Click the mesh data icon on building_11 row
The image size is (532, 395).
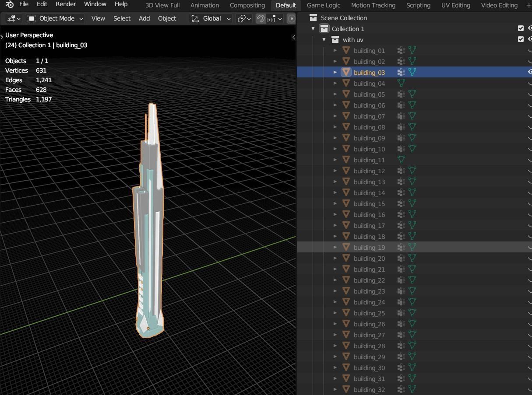pos(401,160)
